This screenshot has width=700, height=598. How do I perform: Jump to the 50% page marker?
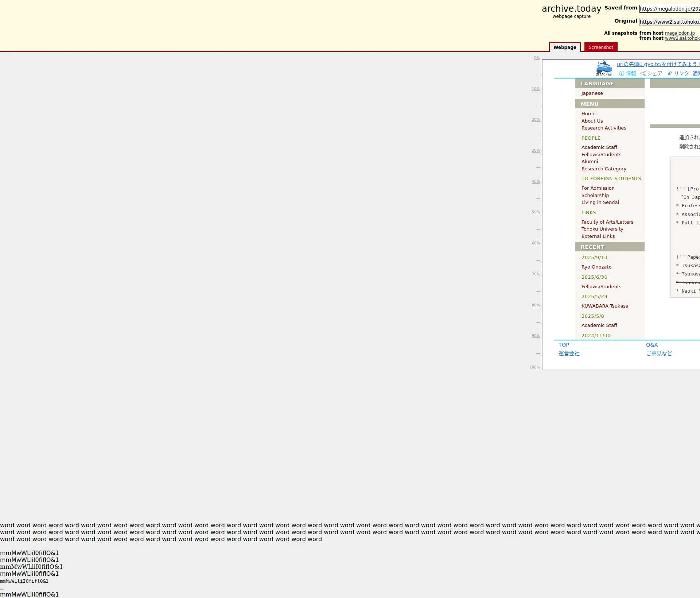tap(536, 212)
